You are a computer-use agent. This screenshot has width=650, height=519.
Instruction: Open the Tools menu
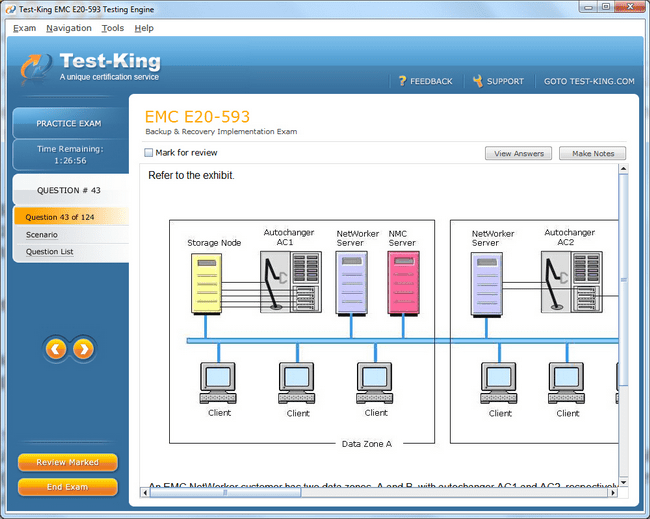pos(113,28)
